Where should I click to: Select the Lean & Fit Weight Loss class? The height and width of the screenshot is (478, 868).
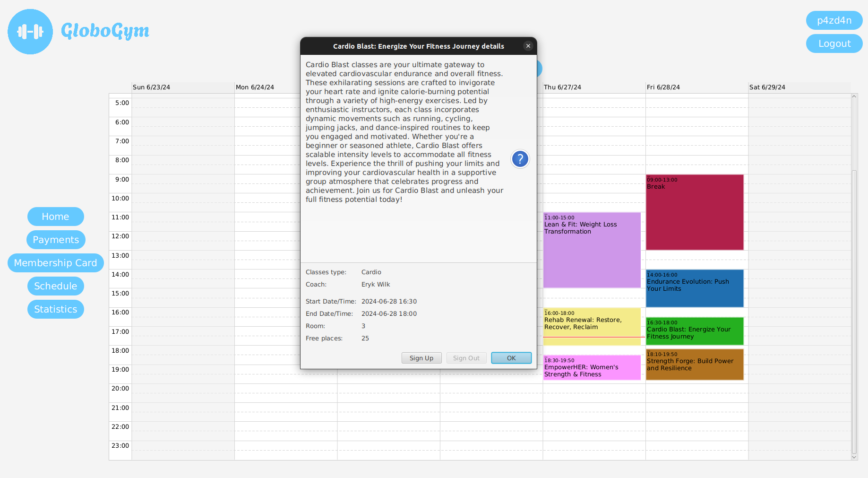[592, 251]
